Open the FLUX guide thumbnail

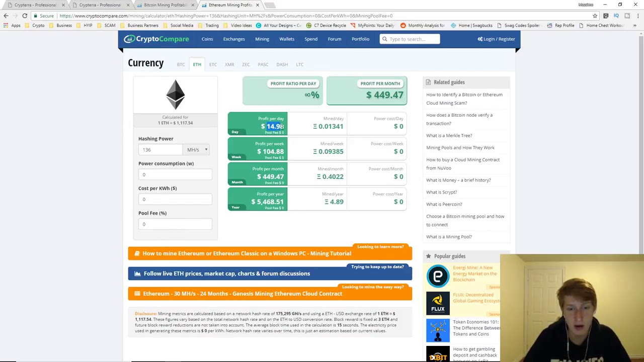pyautogui.click(x=438, y=303)
